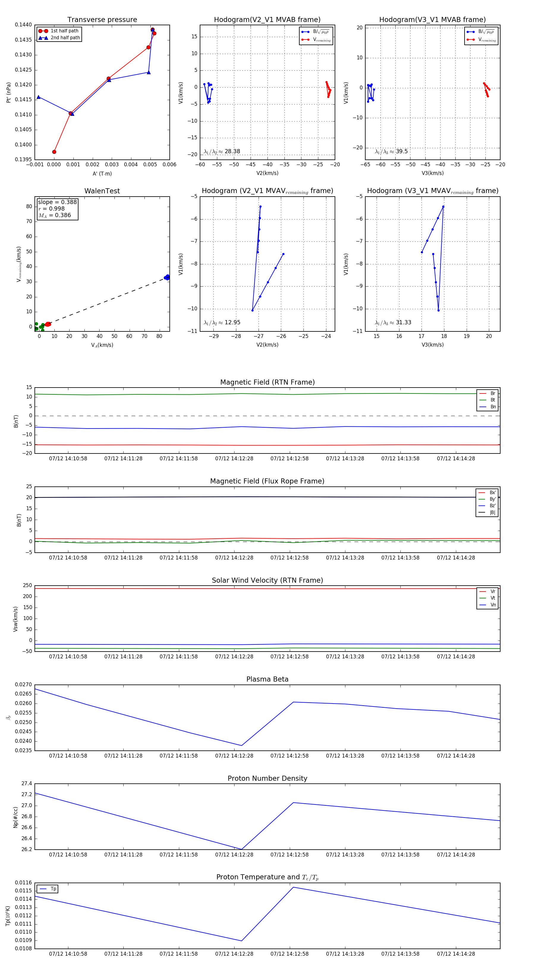Click the WalenTest slope statistics box

pyautogui.click(x=57, y=208)
